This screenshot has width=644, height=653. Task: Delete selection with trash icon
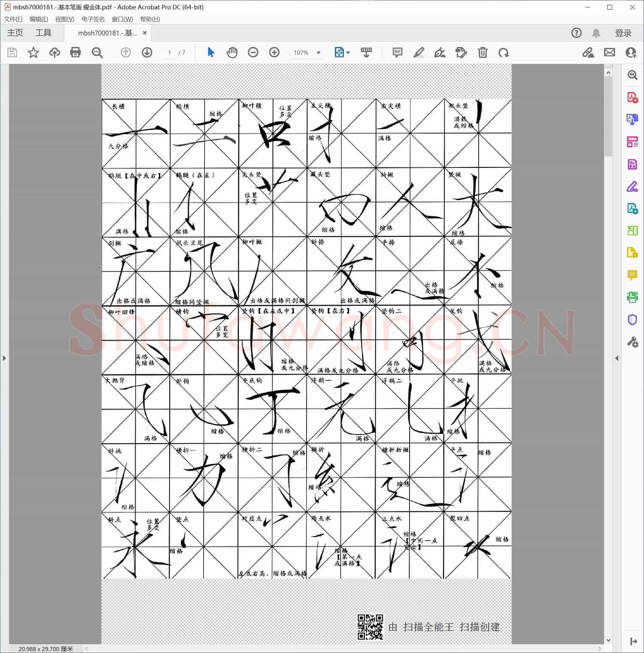coord(483,52)
